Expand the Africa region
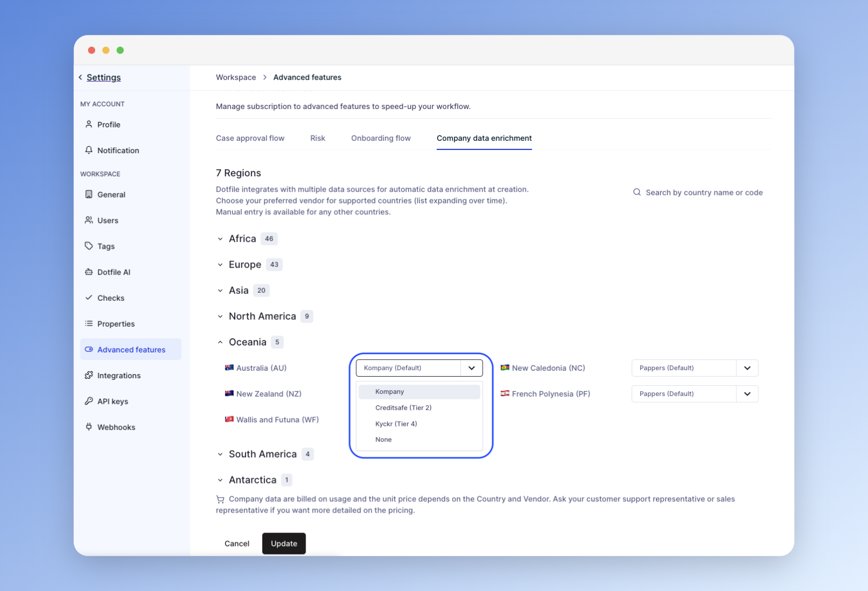The image size is (868, 591). [220, 239]
